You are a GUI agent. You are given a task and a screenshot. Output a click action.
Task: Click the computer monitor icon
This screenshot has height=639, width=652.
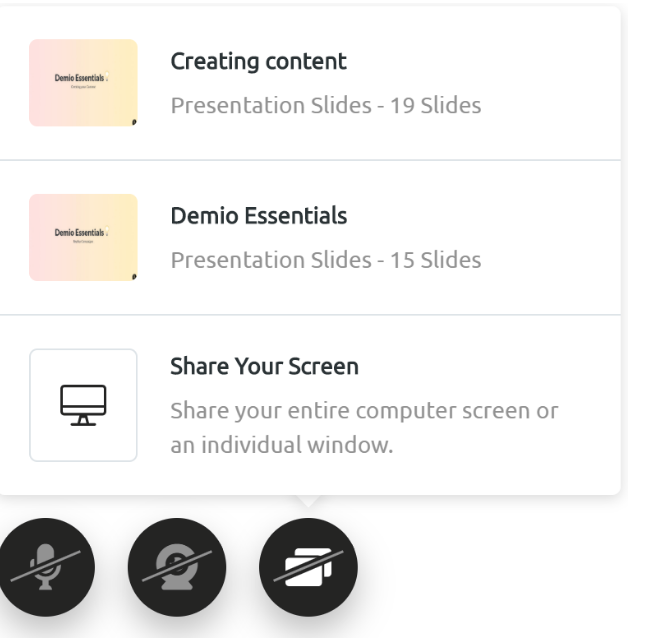click(x=83, y=405)
